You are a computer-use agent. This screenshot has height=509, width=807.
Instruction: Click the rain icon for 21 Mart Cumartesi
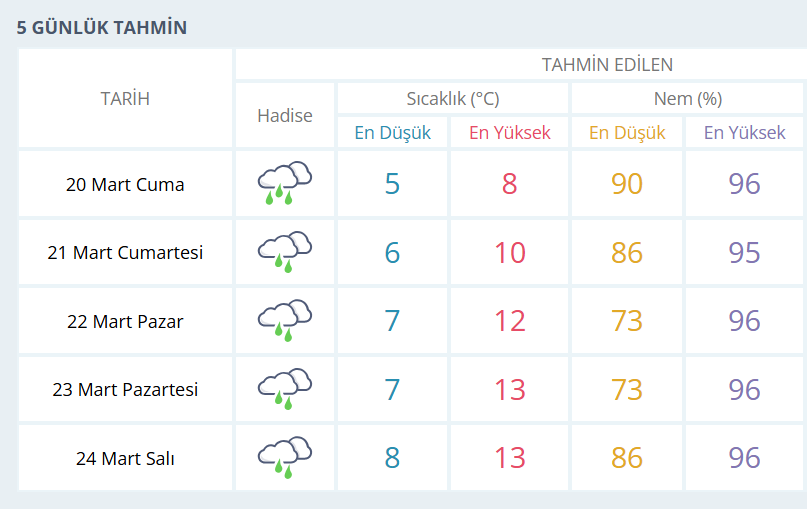[284, 252]
